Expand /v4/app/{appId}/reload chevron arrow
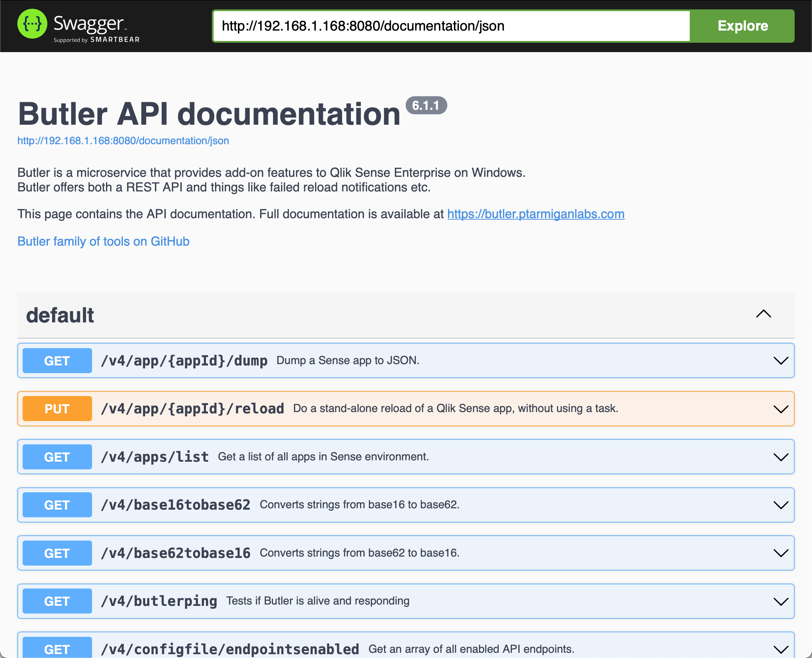The image size is (812, 658). (780, 409)
